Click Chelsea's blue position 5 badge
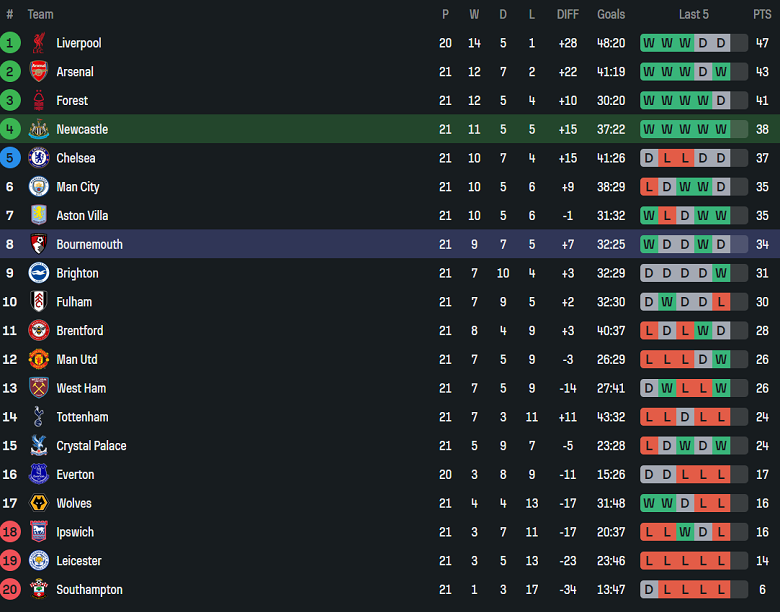 click(x=10, y=158)
